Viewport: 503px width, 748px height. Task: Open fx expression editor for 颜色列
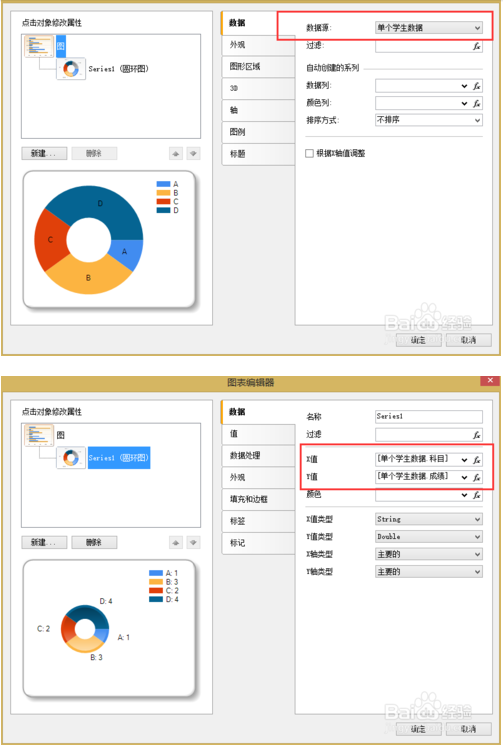(476, 104)
